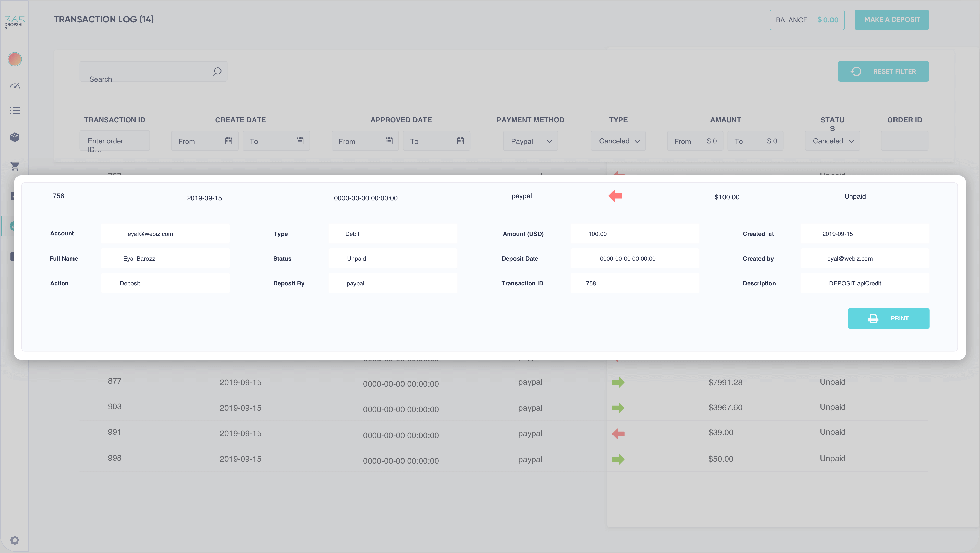Screen dimensions: 980x553
Task: Click the Action value Deposit
Action: (x=130, y=283)
